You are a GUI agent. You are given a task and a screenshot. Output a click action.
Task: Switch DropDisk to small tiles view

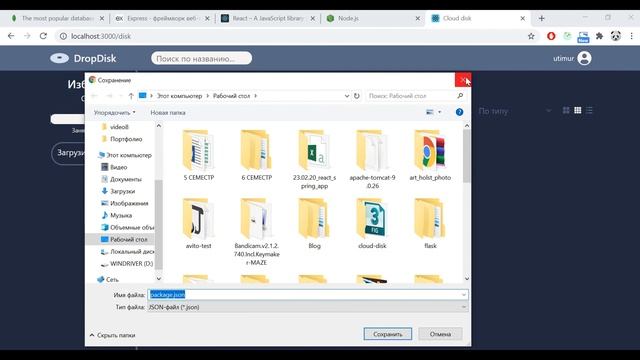[578, 111]
